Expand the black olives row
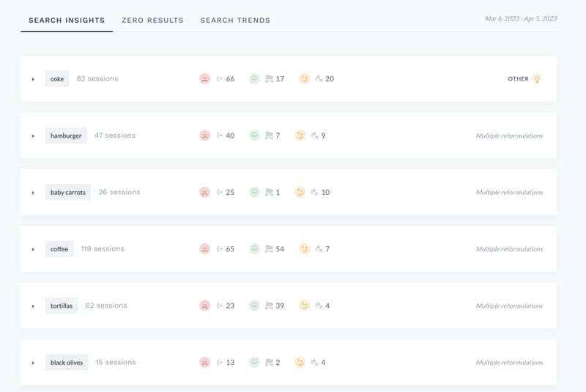Image resolution: width=586 pixels, height=392 pixels. pyautogui.click(x=33, y=363)
